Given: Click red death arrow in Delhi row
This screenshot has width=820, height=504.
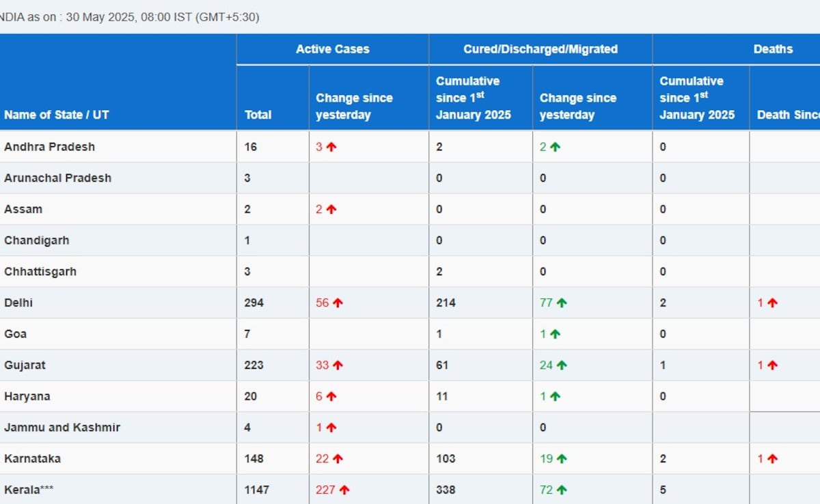Looking at the screenshot, I should click(772, 303).
